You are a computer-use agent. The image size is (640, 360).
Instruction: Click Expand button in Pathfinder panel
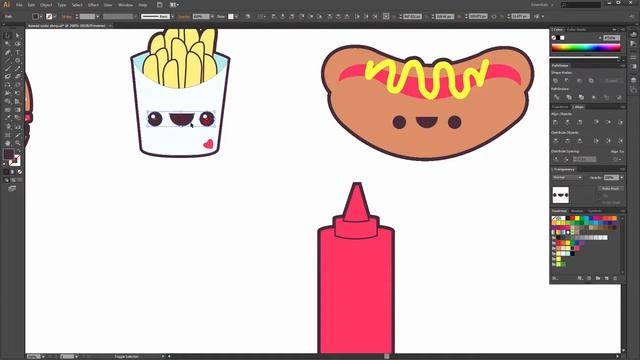click(611, 80)
